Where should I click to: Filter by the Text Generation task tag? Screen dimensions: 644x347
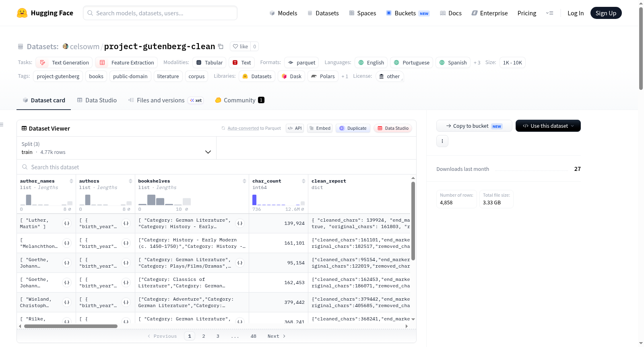tap(64, 62)
